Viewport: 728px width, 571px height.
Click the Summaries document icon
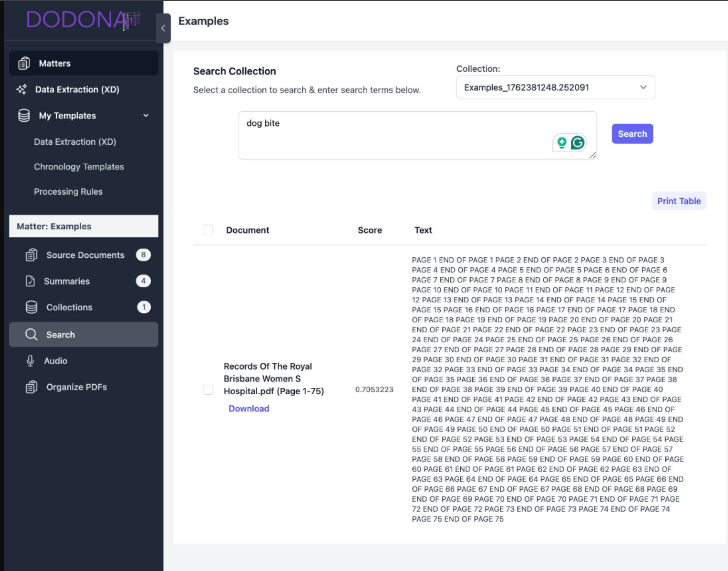click(30, 281)
